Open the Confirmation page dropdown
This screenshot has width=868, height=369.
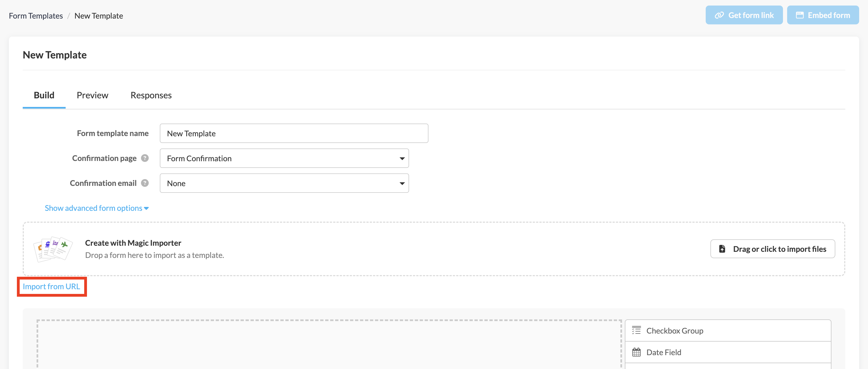pos(284,158)
